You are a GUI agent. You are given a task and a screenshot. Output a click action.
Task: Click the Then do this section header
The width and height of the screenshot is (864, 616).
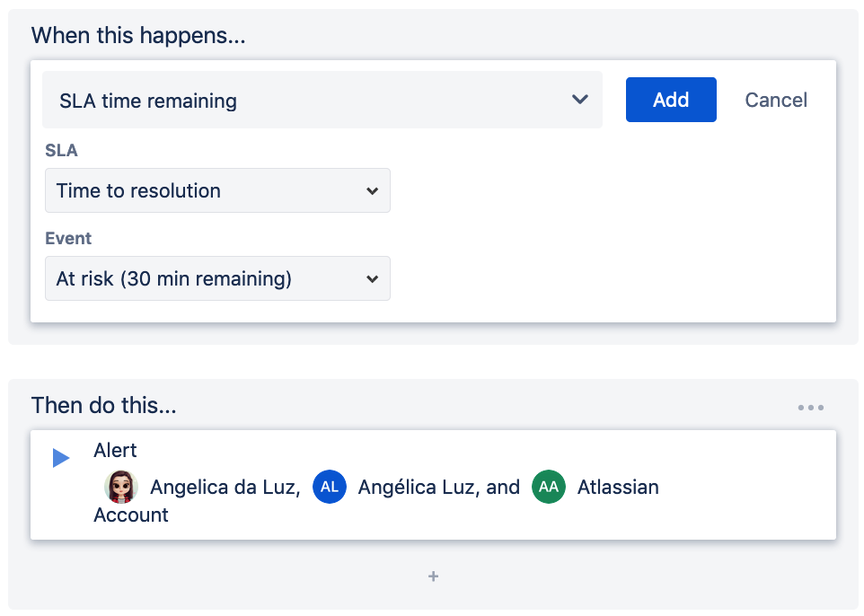103,405
